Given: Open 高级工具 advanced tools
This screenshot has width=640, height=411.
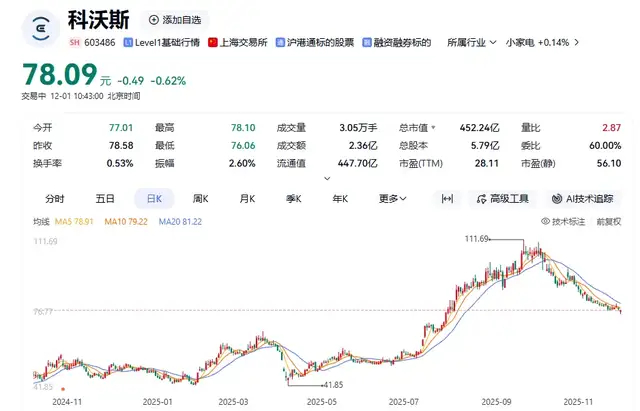Looking at the screenshot, I should (504, 199).
